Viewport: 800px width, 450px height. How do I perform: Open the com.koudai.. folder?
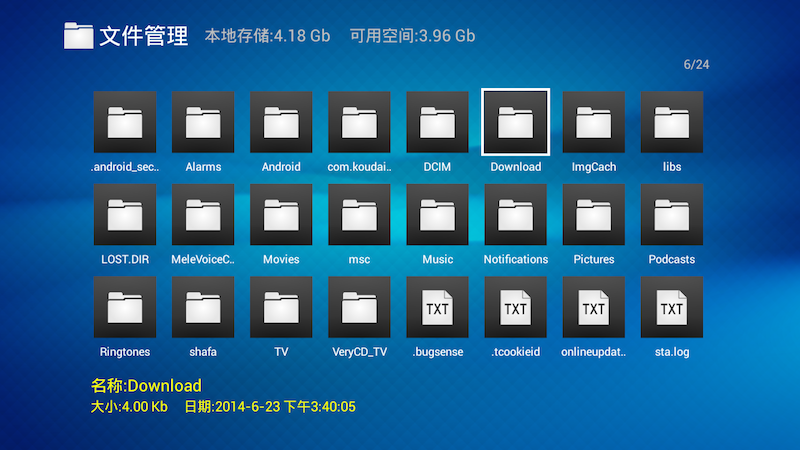click(359, 122)
